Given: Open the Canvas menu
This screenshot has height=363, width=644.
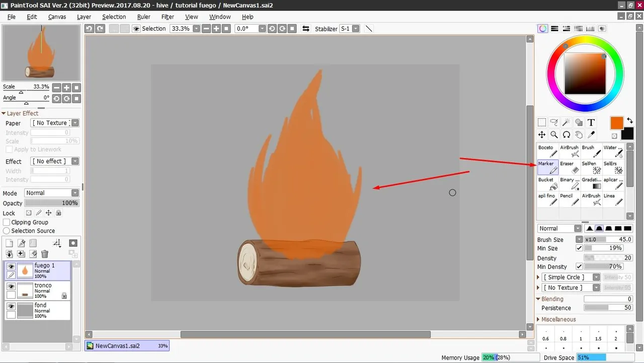Looking at the screenshot, I should tap(57, 17).
